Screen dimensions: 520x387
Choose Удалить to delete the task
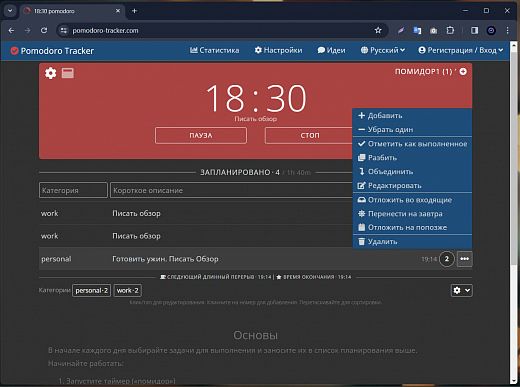(412, 241)
